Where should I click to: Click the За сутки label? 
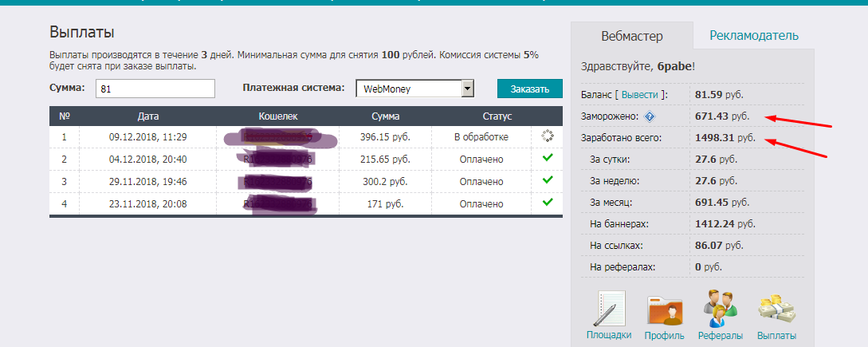[610, 160]
